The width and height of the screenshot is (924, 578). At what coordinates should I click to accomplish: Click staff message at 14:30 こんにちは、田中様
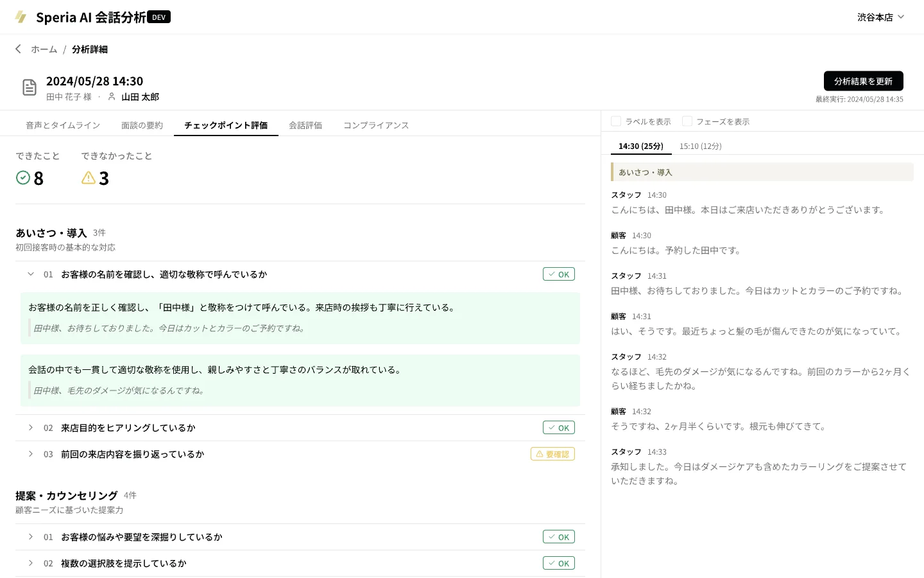coord(749,210)
